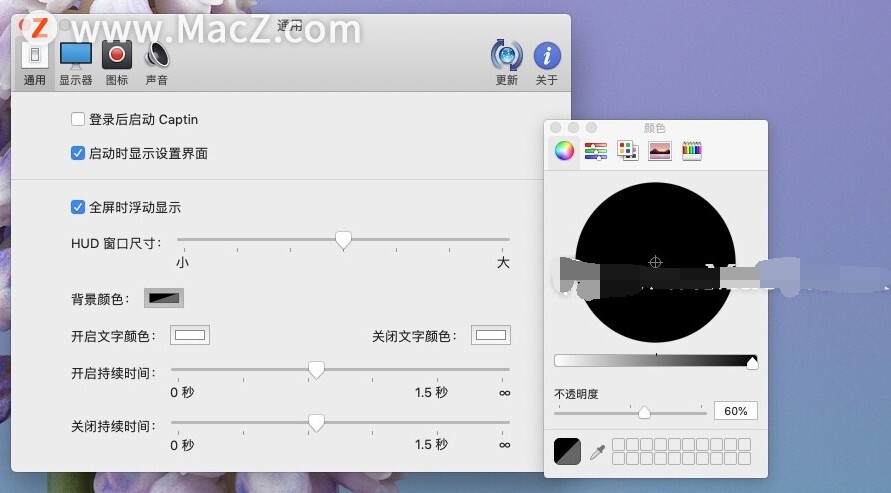Switch to the 显示器 display tab
Screen dimensions: 891x493
pos(76,64)
